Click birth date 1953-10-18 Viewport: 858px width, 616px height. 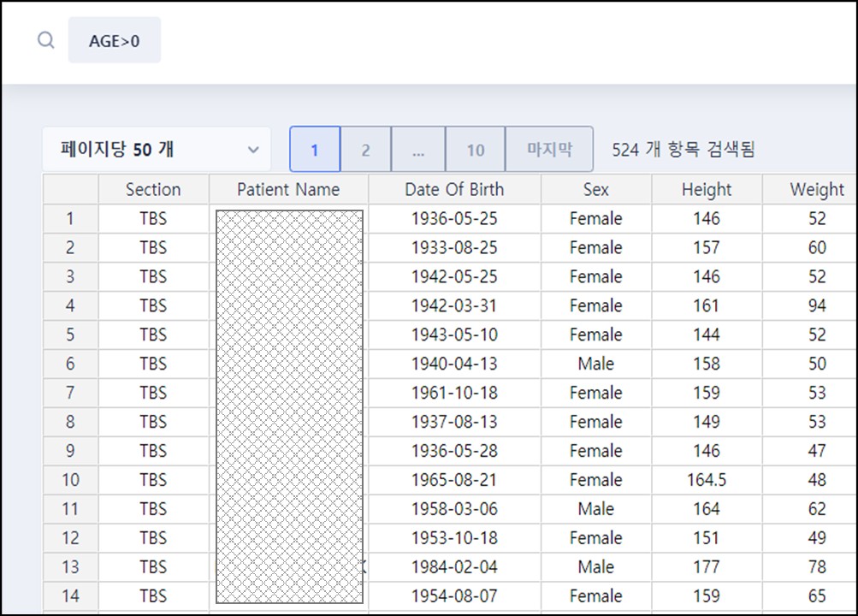454,538
